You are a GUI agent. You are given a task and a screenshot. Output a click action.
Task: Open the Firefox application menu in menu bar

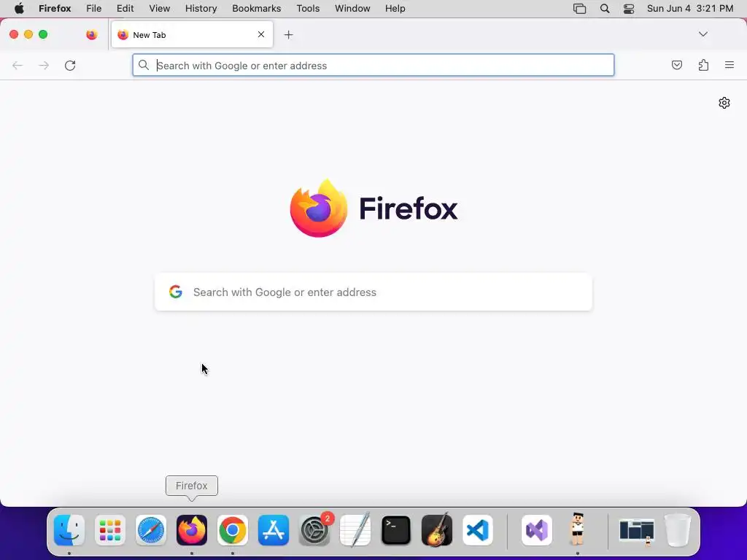pos(55,9)
